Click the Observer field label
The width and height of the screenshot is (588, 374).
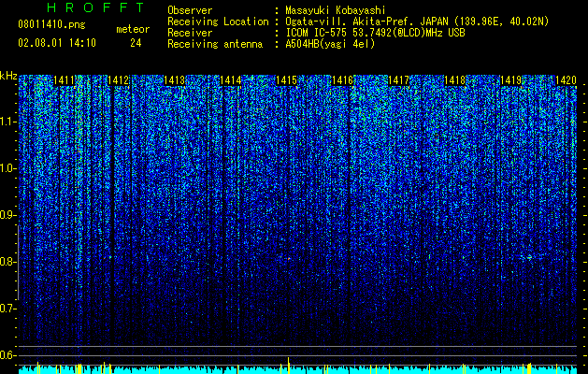190,10
